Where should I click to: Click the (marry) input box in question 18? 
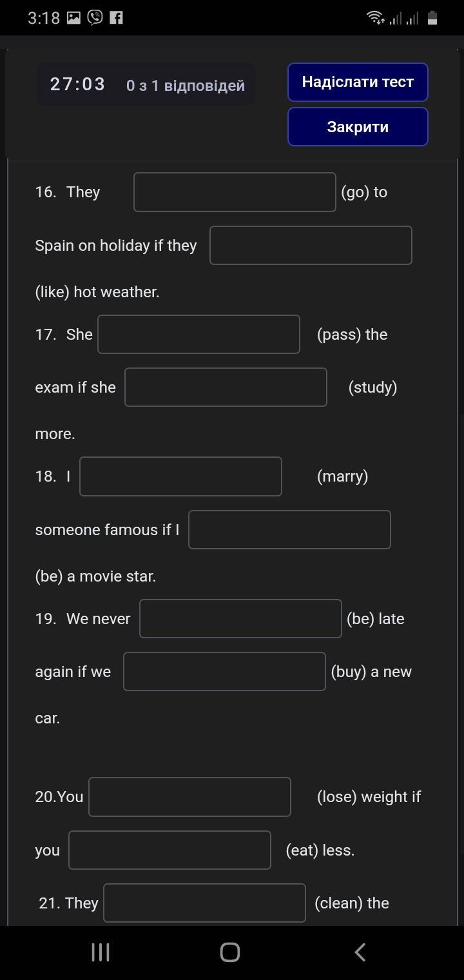(x=180, y=476)
